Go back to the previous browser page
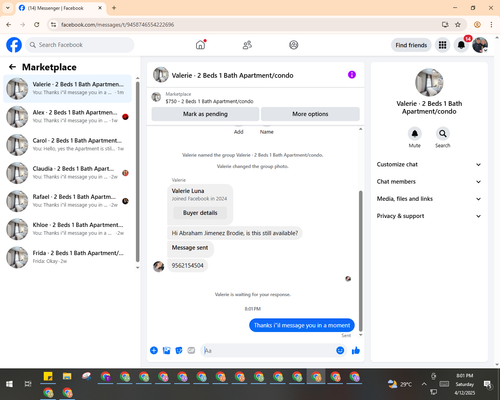500x400 pixels. [x=9, y=25]
